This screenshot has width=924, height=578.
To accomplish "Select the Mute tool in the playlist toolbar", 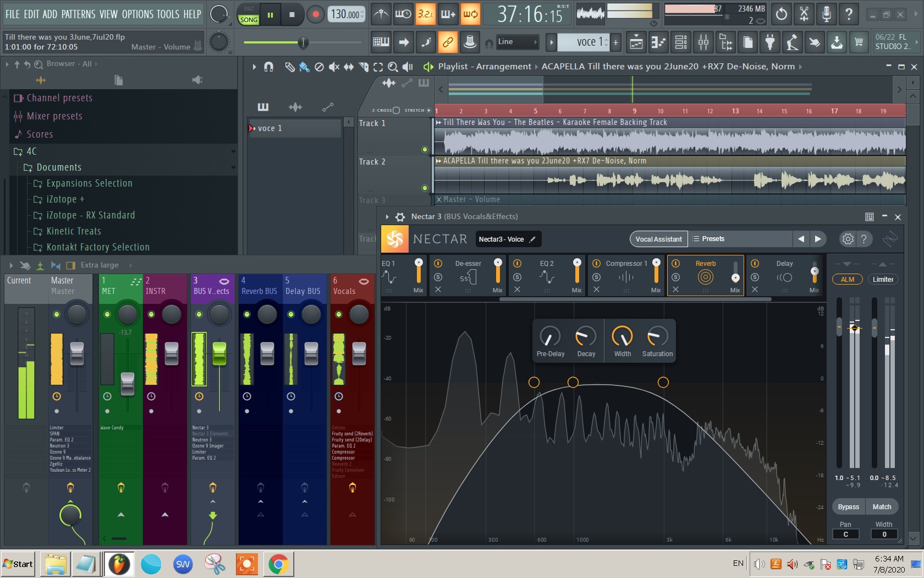I will pyautogui.click(x=334, y=67).
